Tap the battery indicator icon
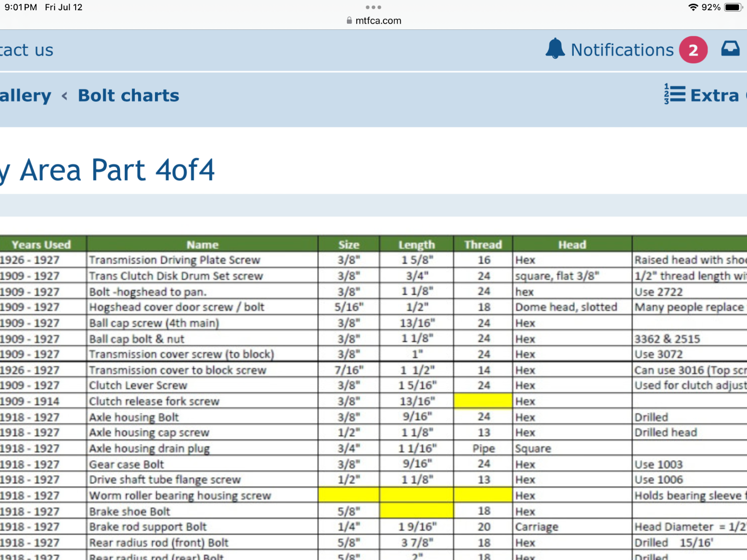Screen dimensions: 747x560 [733, 7]
